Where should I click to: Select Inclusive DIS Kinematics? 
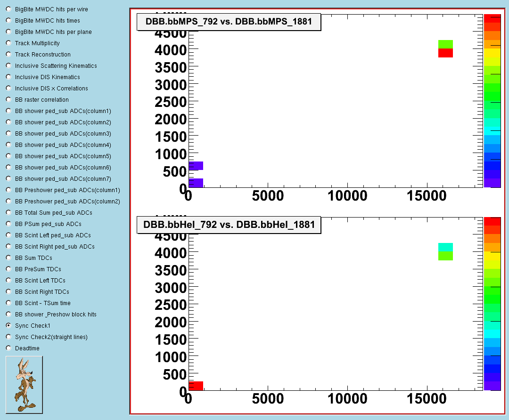pos(9,77)
